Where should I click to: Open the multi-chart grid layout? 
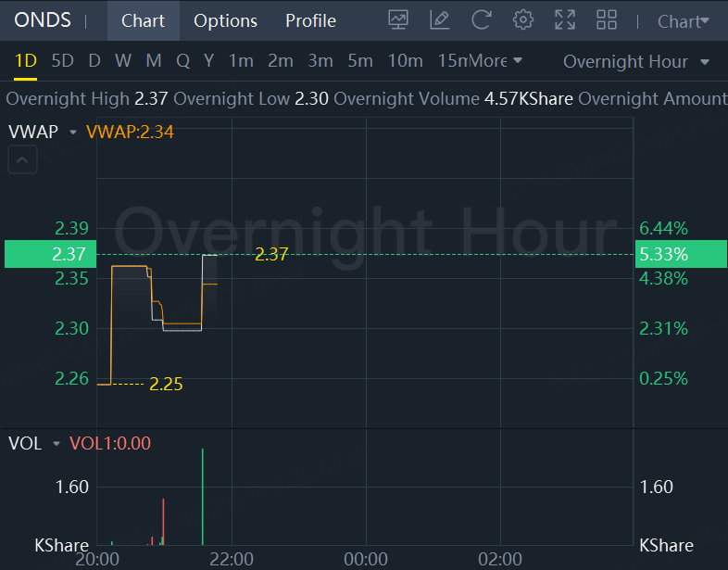coord(607,20)
